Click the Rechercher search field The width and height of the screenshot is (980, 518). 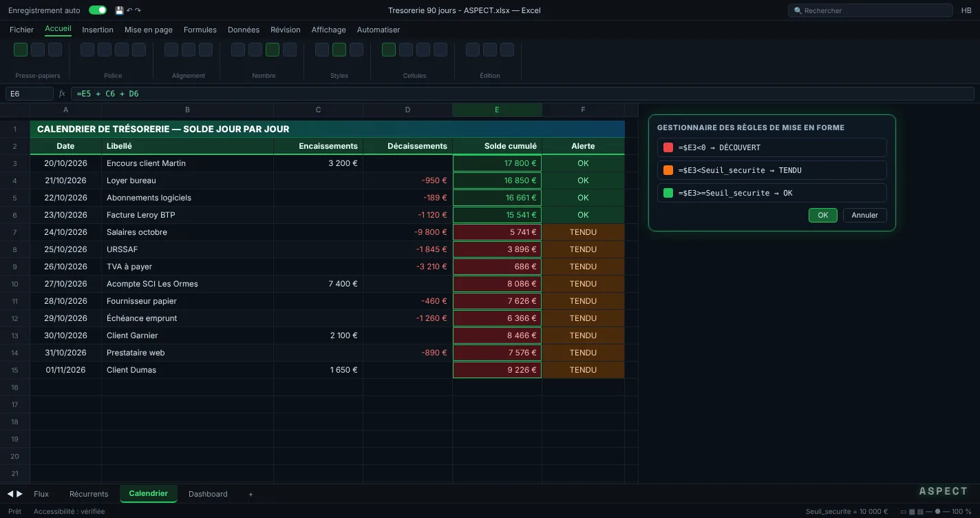click(871, 10)
